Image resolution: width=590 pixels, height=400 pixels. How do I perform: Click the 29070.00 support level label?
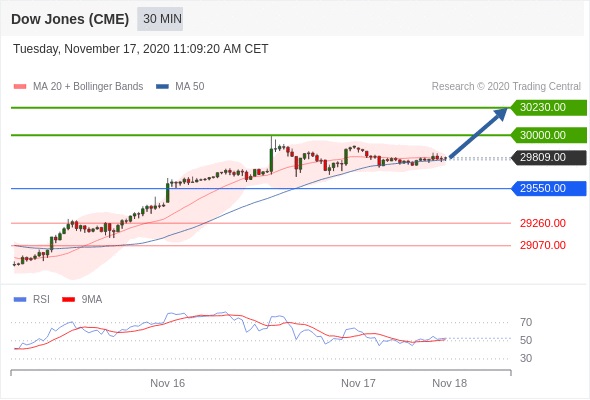pos(543,245)
